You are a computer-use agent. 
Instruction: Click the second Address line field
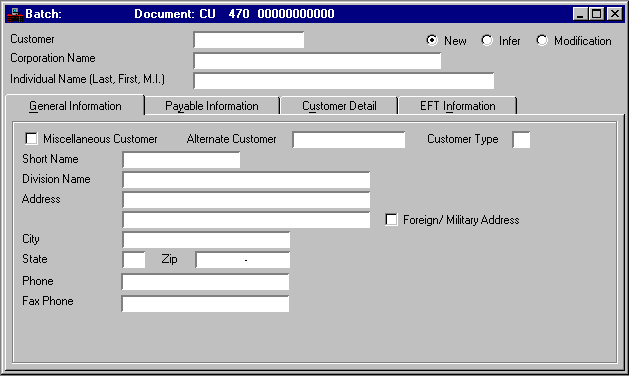click(x=246, y=220)
